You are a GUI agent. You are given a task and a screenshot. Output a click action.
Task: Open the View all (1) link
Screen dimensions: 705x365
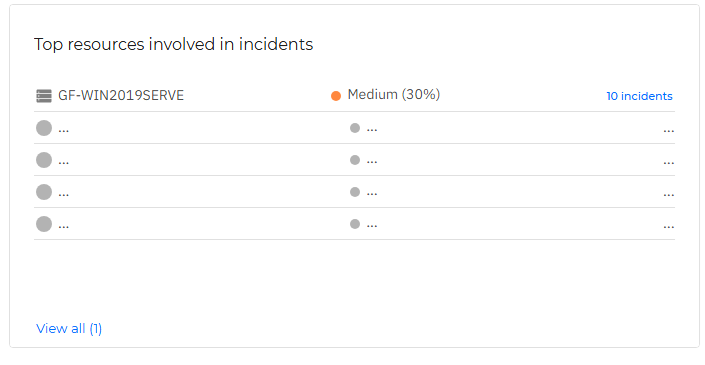coord(69,329)
